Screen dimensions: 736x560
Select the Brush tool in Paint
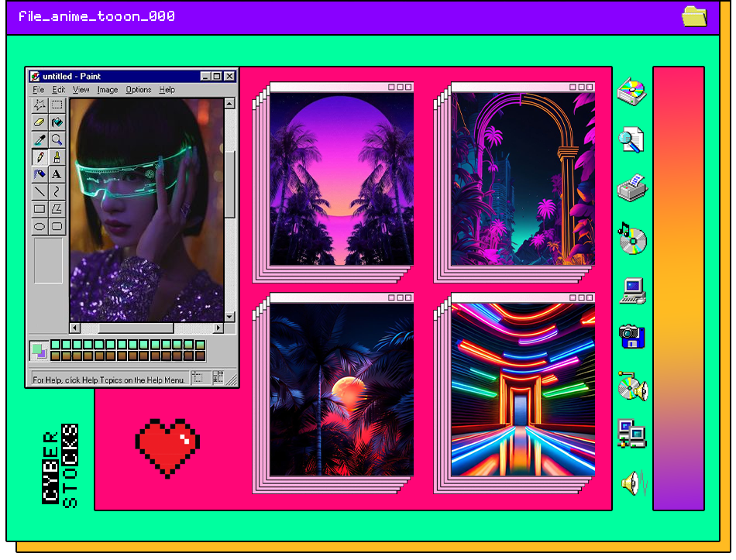pyautogui.click(x=57, y=156)
